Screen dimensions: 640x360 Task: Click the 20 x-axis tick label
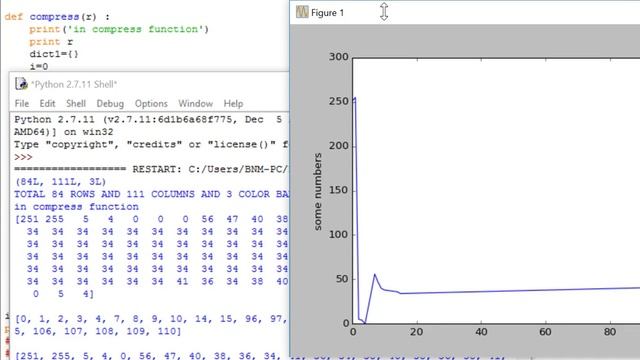click(x=417, y=332)
